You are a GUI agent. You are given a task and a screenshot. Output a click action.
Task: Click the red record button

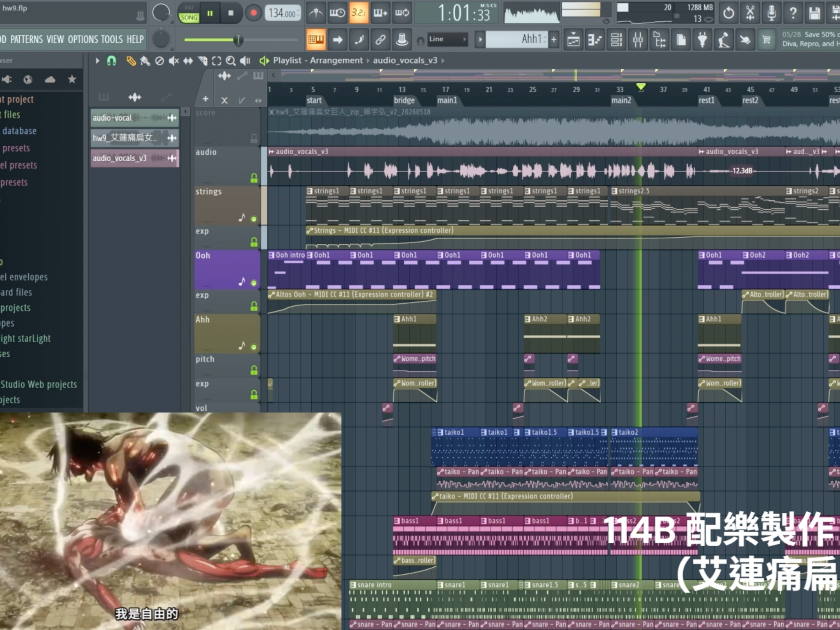point(253,13)
